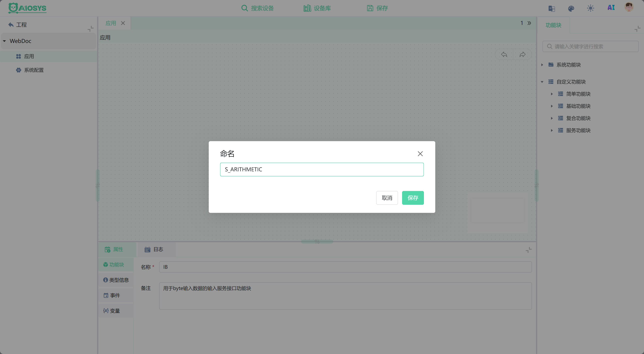This screenshot has height=354, width=644.
Task: Click 取消 in the naming dialog
Action: [387, 198]
